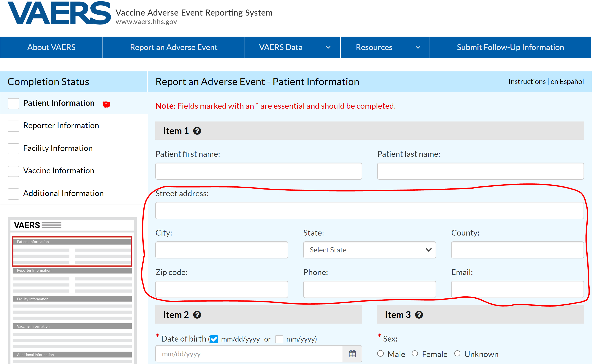Go to About VAERS

click(x=51, y=47)
